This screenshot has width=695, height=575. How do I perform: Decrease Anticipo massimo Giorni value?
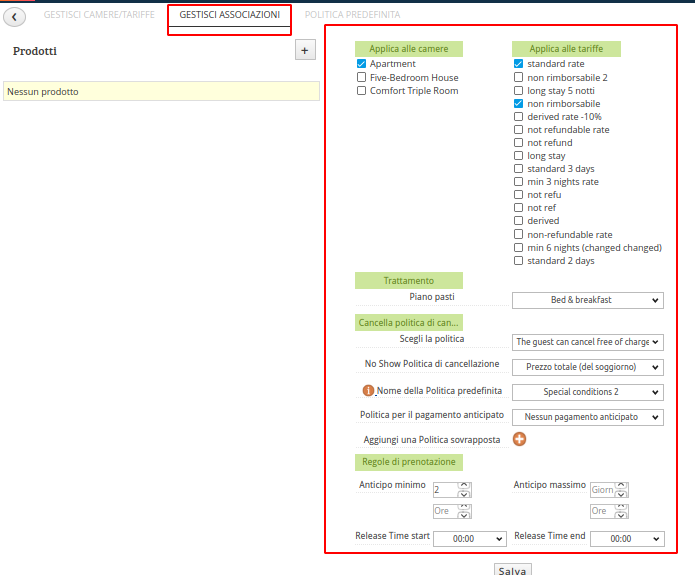tap(621, 494)
